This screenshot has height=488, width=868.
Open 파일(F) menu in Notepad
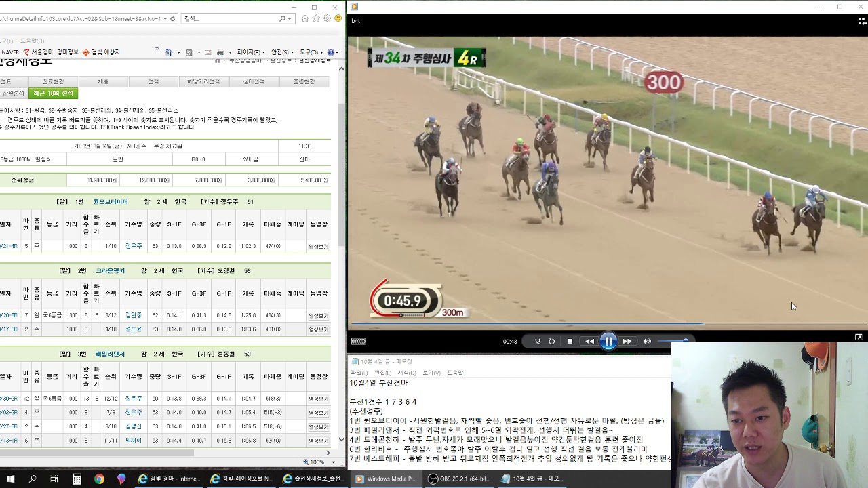point(359,373)
